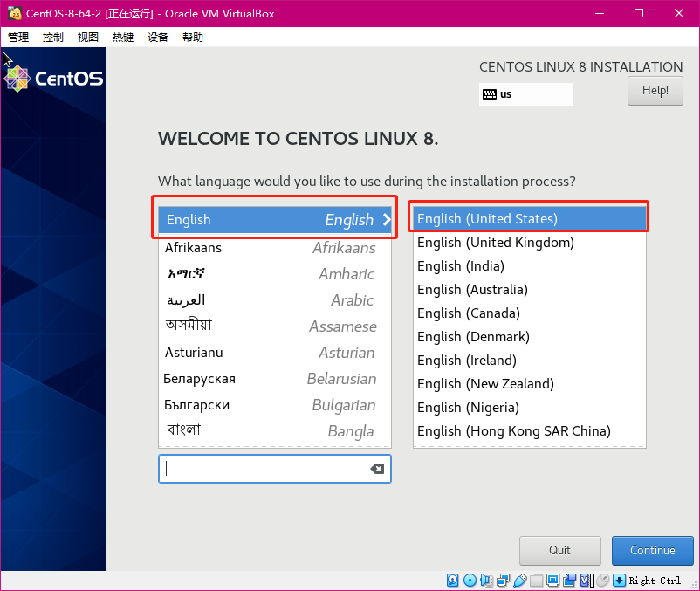Open the 设备 menu
Viewport: 700px width, 591px height.
click(158, 37)
